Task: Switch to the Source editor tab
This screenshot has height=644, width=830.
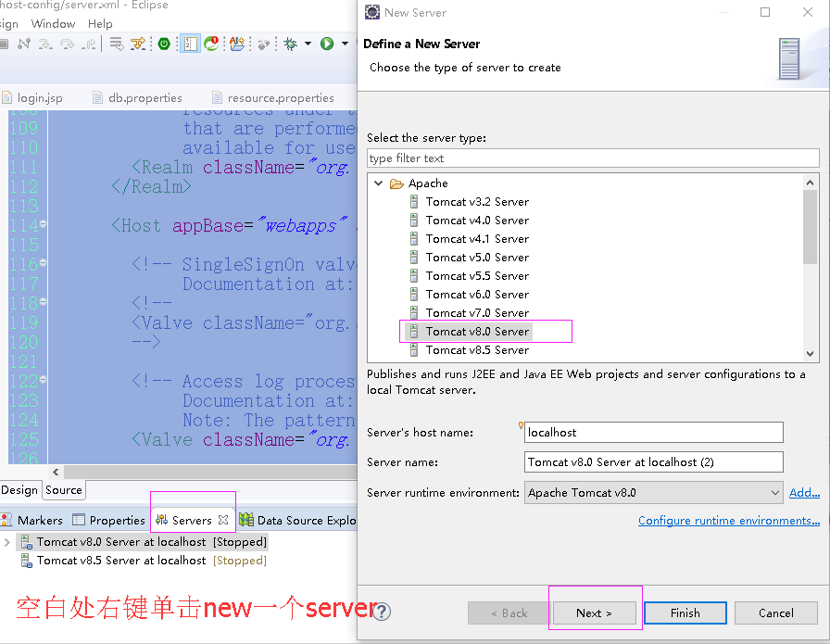Action: tap(64, 490)
